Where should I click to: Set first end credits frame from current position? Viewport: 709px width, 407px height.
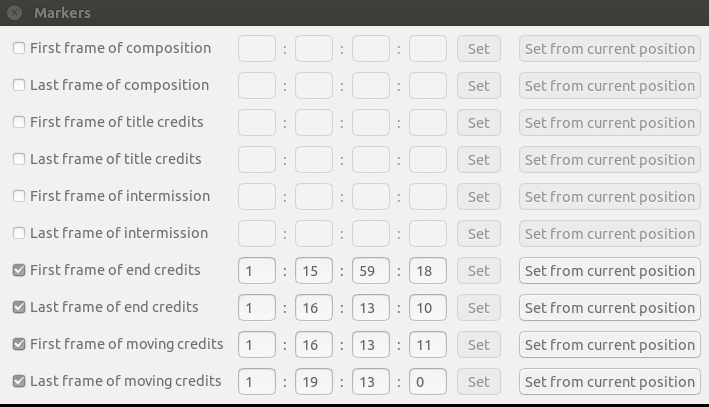click(609, 271)
